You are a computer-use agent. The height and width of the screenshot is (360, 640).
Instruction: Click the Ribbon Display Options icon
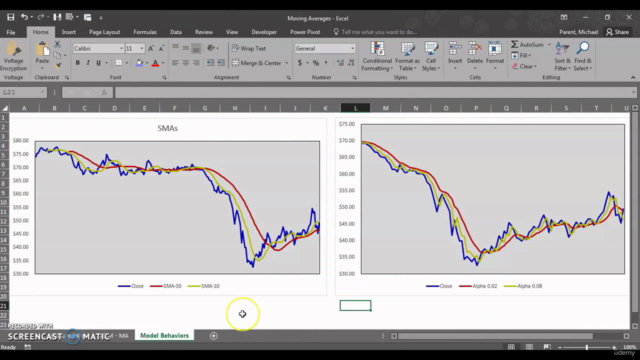click(564, 18)
